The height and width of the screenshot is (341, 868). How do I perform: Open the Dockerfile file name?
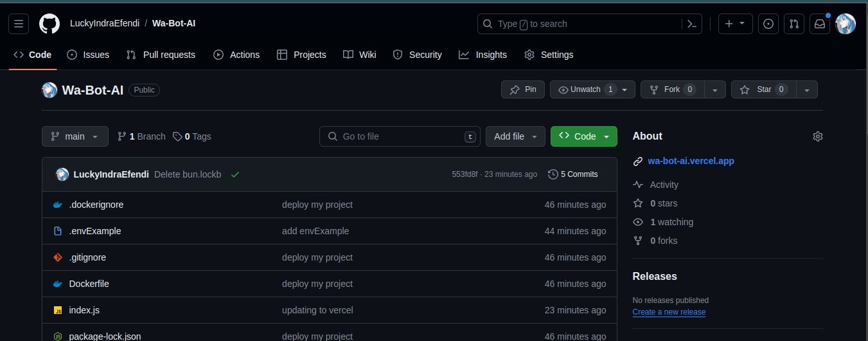[89, 284]
